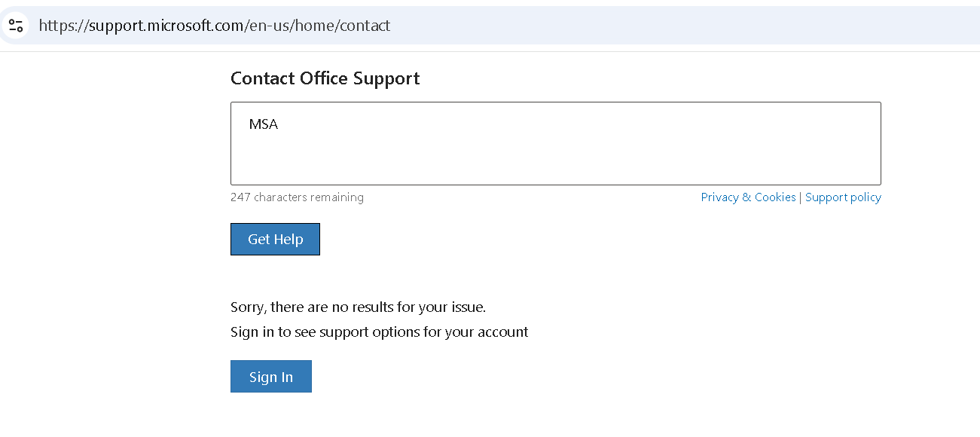The image size is (980, 437).
Task: Click the no results for your issue message
Action: click(358, 307)
